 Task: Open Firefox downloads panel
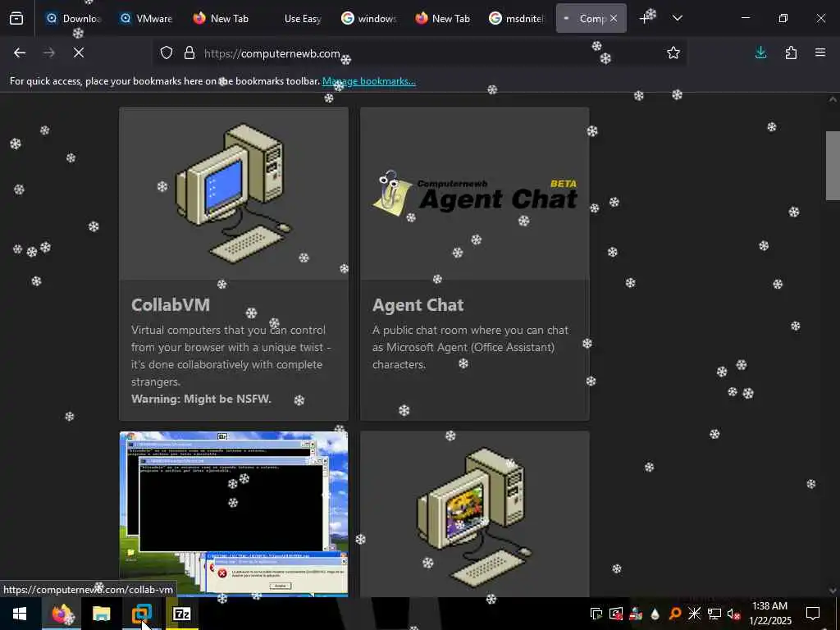pos(760,52)
